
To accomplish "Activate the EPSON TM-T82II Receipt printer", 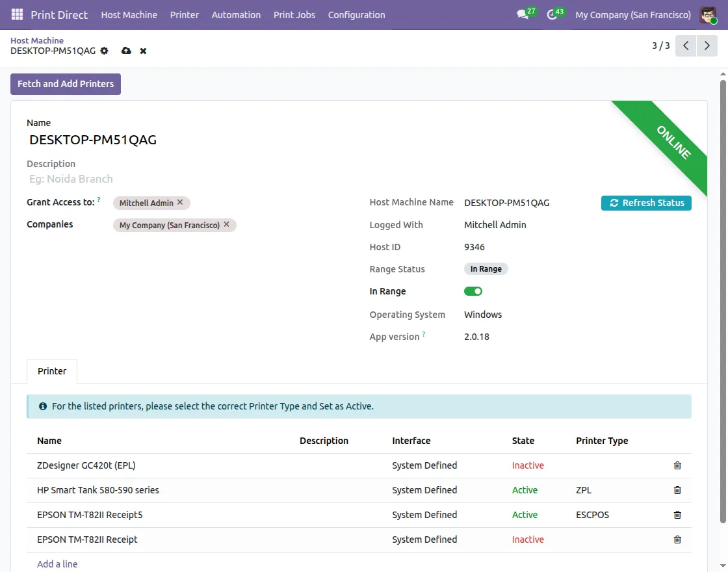I will tap(528, 539).
